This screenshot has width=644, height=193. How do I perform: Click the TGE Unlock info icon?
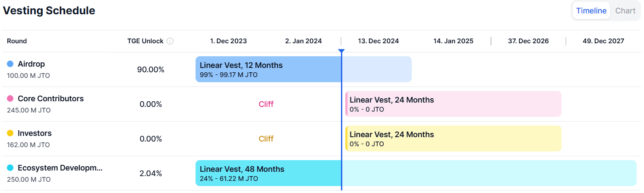(170, 41)
